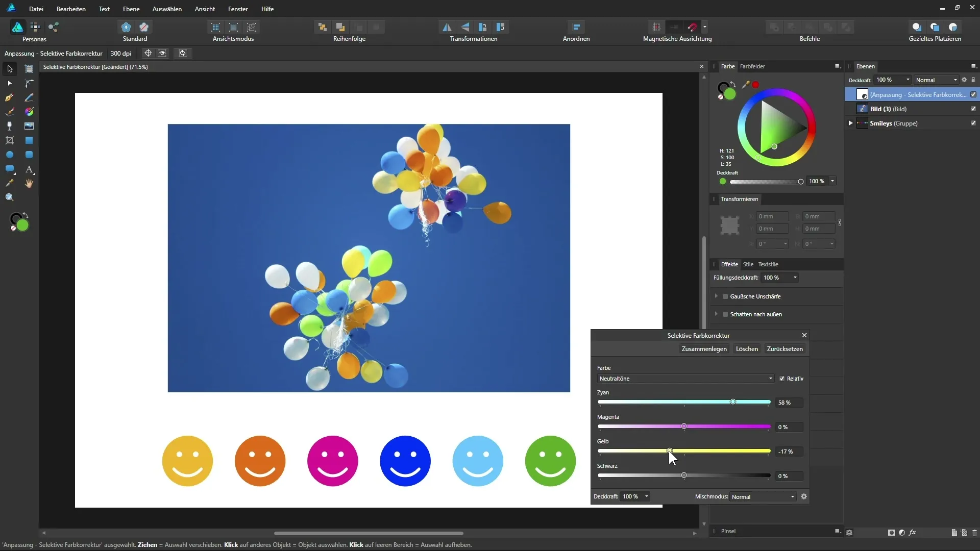Switch to the Textstile tab
The height and width of the screenshot is (551, 980).
768,264
